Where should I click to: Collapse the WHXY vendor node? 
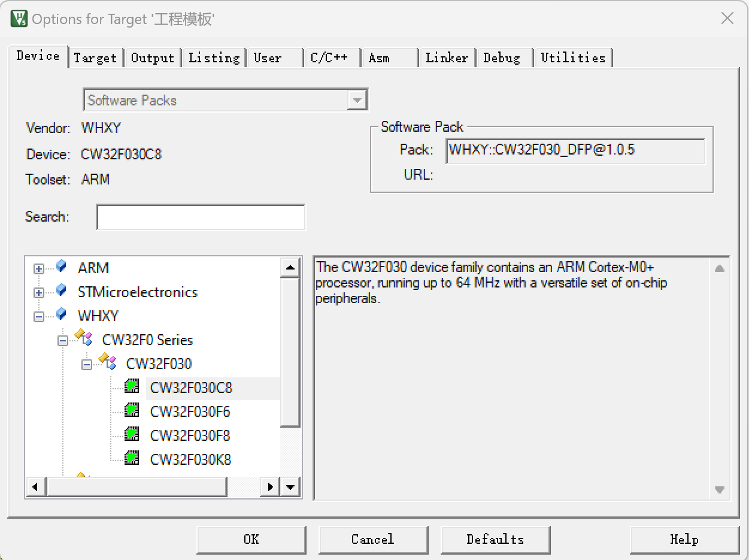click(x=39, y=317)
